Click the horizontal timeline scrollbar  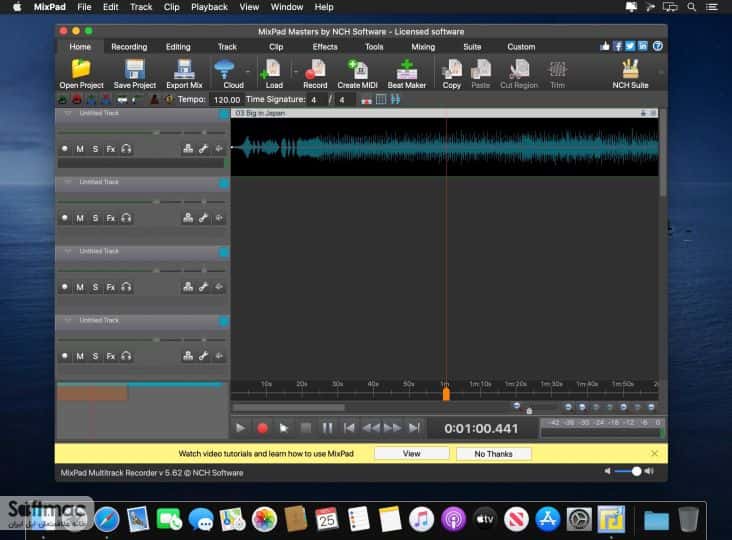click(289, 407)
